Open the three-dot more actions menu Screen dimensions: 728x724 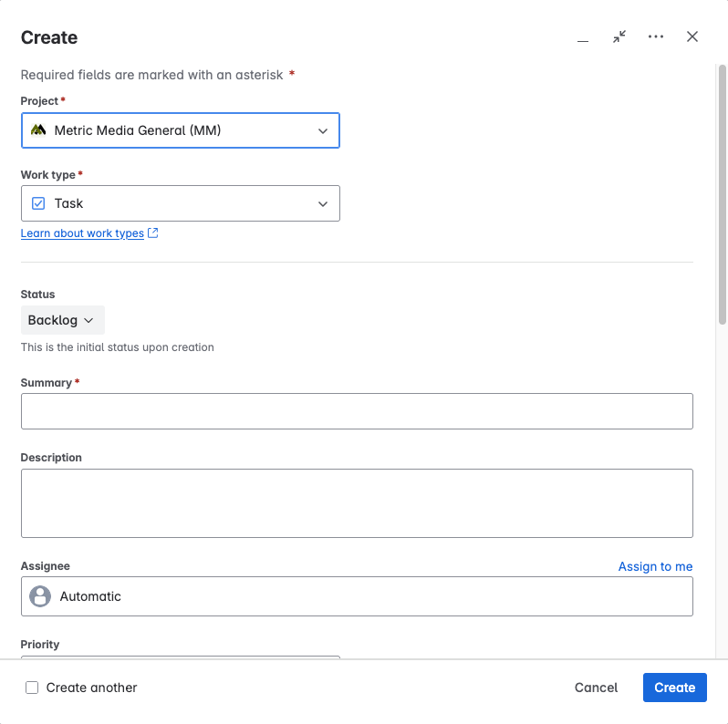(656, 36)
